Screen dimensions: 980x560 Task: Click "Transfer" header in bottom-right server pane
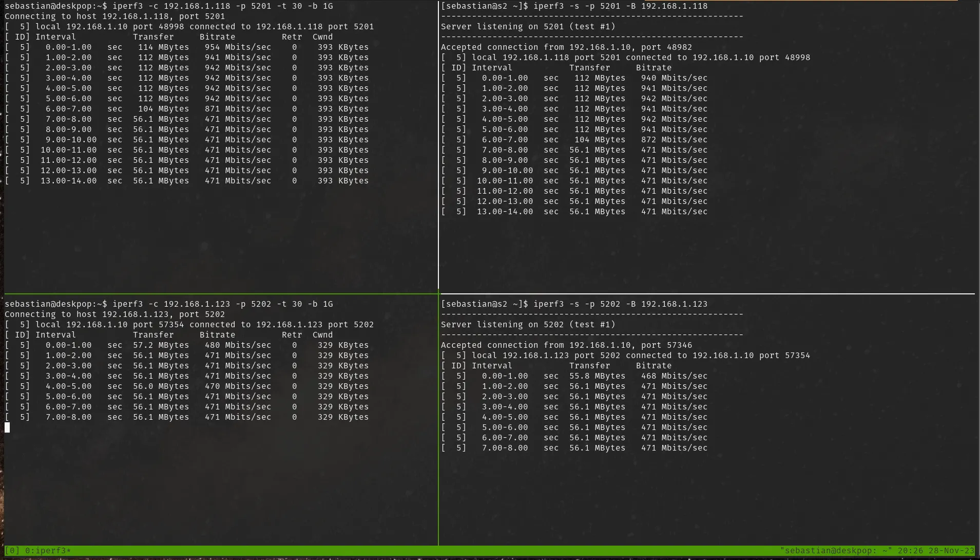click(x=590, y=366)
